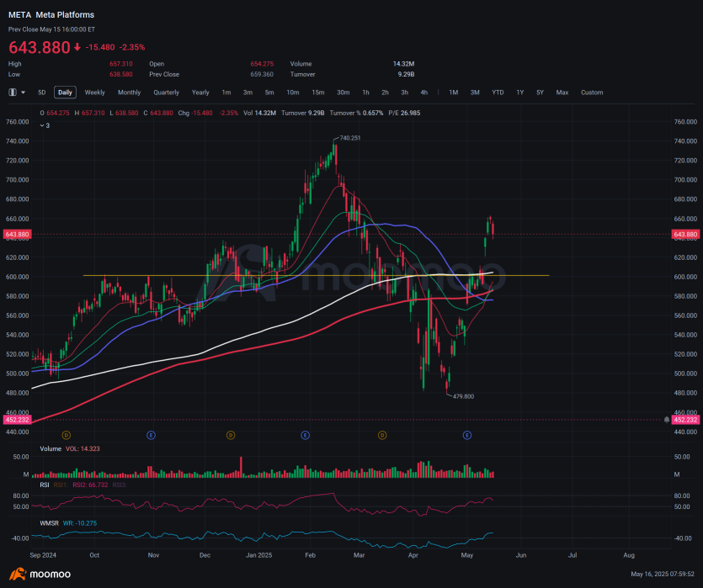Collapse the indicator list showing 3
Image resolution: width=703 pixels, height=588 pixels.
tap(45, 125)
